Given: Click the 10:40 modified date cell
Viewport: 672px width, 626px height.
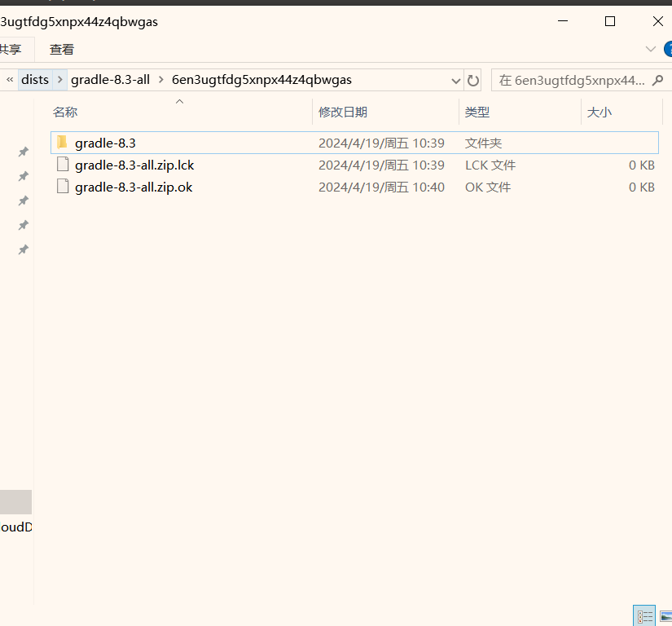Looking at the screenshot, I should [381, 187].
